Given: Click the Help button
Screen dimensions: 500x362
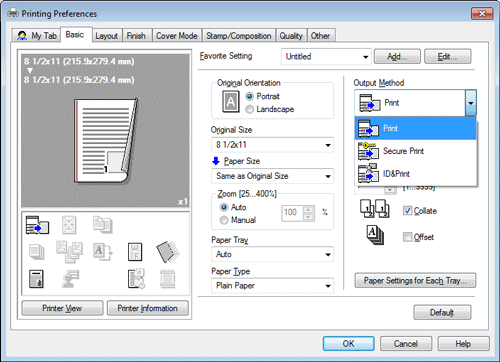Looking at the screenshot, I should coord(463,343).
